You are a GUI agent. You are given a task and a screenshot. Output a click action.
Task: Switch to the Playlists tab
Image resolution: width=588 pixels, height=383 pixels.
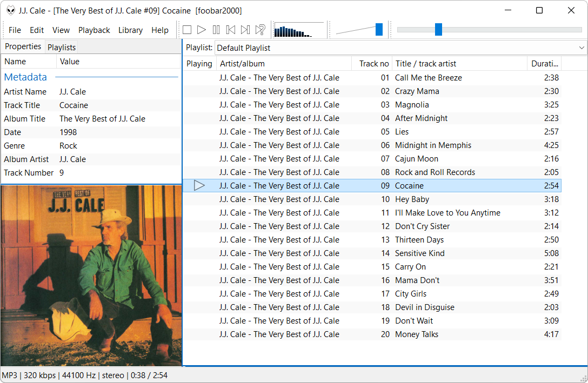62,48
